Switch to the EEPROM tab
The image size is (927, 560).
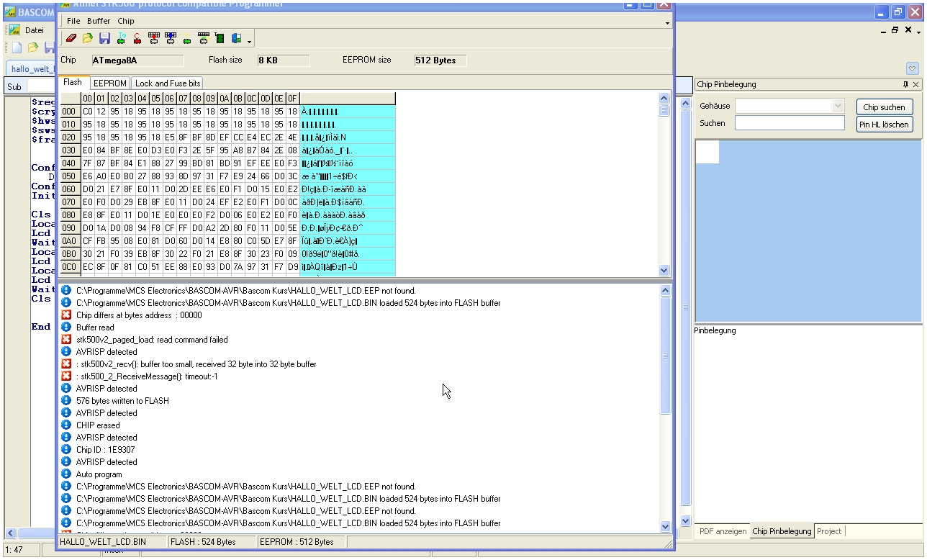coord(110,83)
